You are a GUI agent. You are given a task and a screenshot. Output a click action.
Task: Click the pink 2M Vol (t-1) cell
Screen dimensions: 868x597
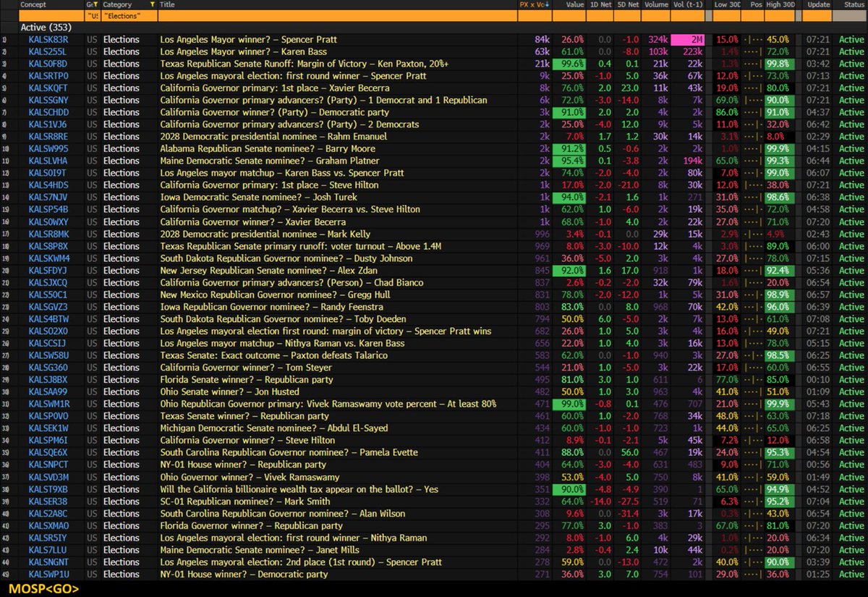click(x=687, y=39)
